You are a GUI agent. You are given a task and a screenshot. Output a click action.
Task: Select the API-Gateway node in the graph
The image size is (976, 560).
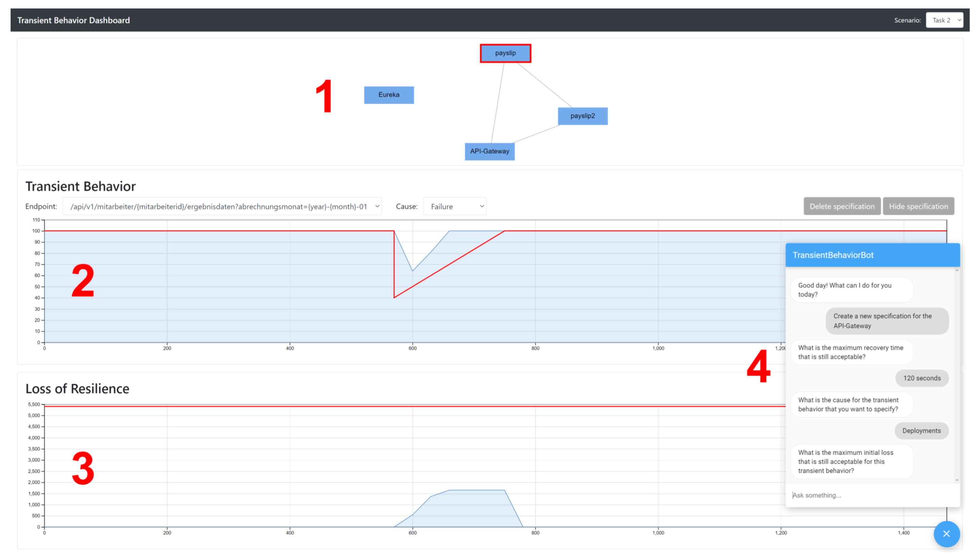coord(489,151)
